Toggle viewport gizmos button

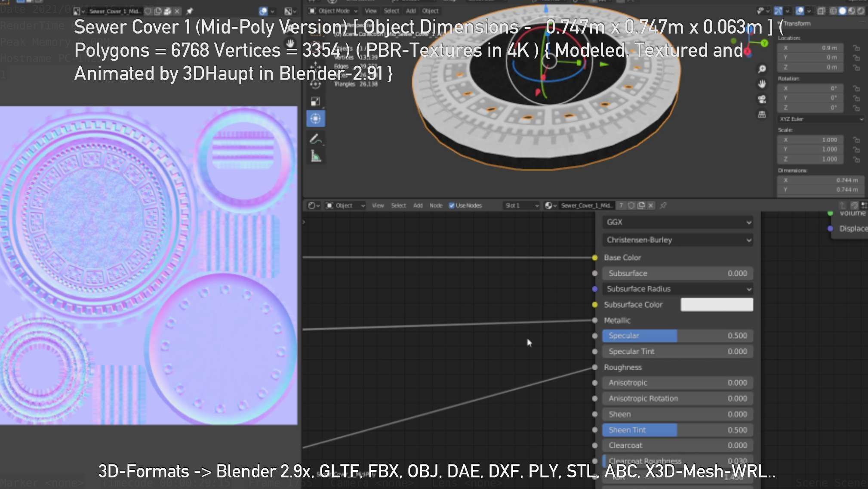point(778,11)
